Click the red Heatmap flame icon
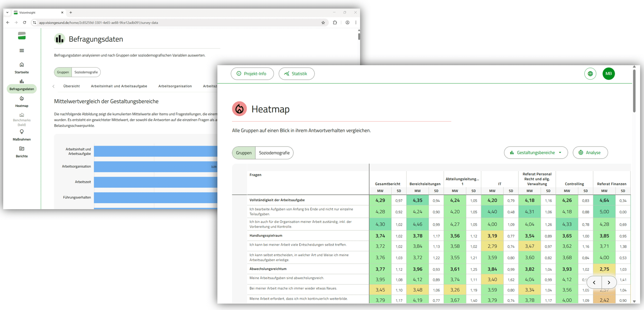 [x=239, y=109]
